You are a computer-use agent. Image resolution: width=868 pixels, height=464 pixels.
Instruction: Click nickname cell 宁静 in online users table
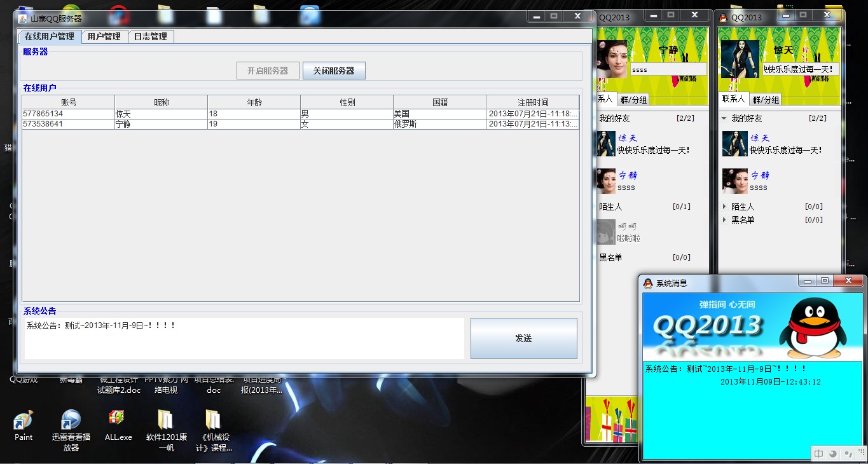click(162, 124)
